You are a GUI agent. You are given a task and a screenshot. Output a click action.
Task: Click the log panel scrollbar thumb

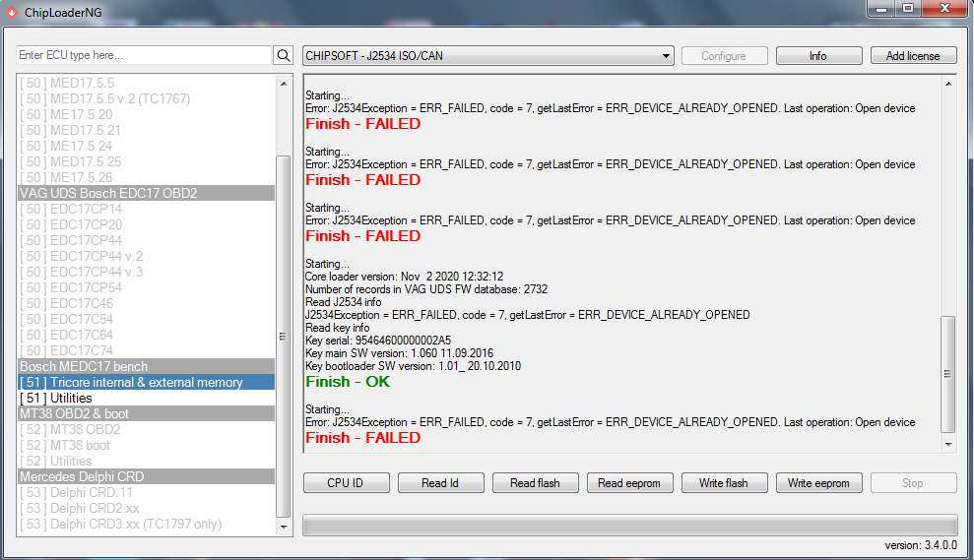[949, 374]
